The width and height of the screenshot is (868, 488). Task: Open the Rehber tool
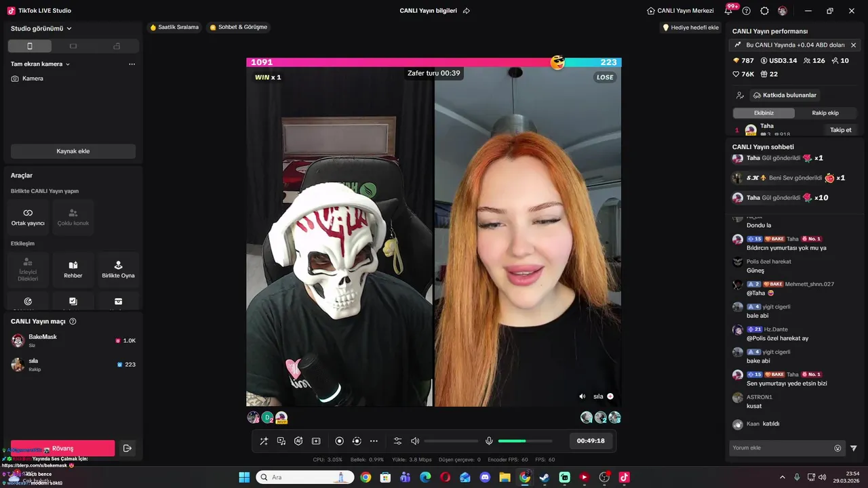pyautogui.click(x=73, y=269)
